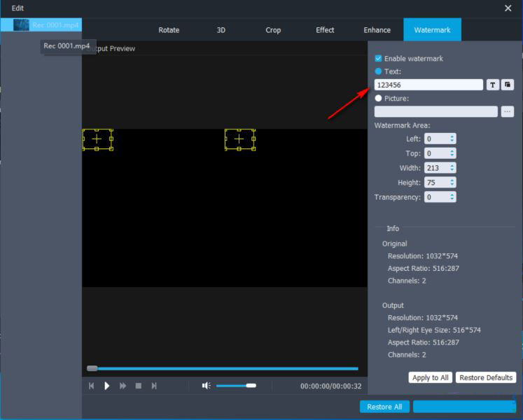Decrease the Height value with down arrow
The image size is (523, 420).
[x=452, y=185]
